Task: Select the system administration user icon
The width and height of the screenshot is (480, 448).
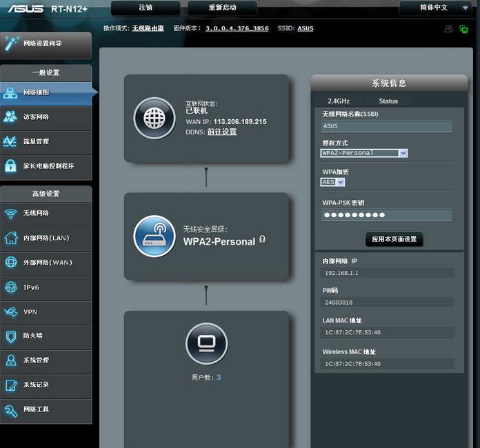Action: coord(11,360)
